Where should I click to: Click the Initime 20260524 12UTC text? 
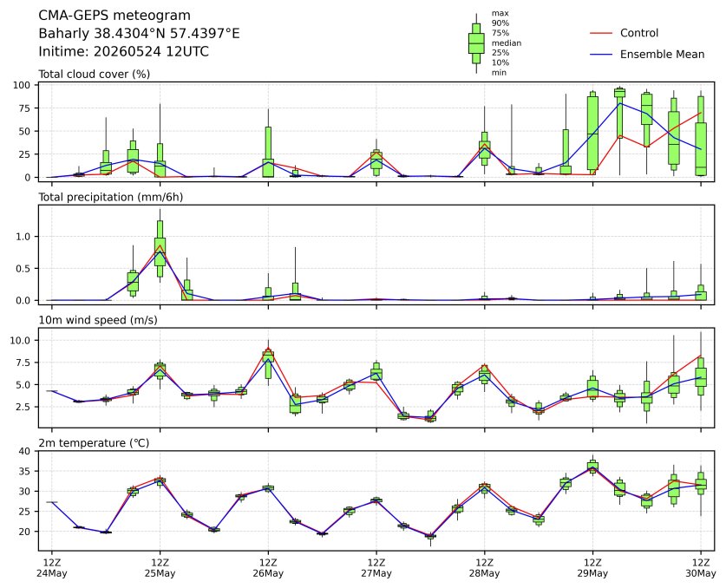124,51
